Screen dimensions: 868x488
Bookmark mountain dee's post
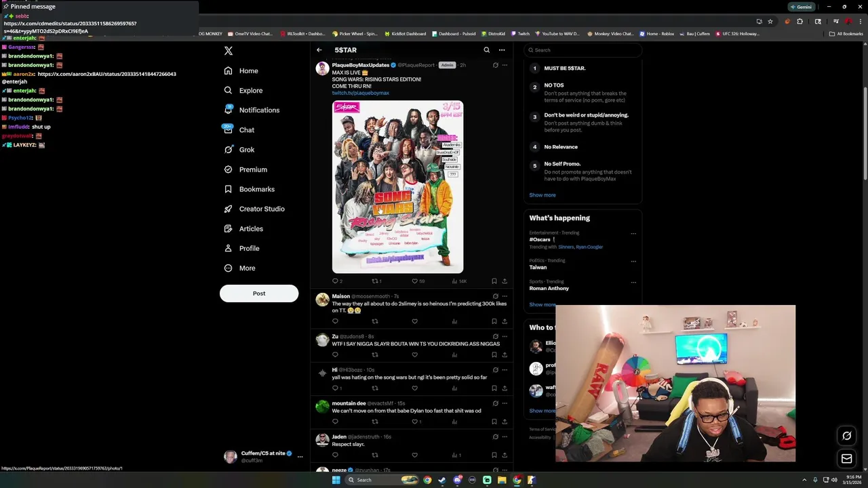[494, 422]
